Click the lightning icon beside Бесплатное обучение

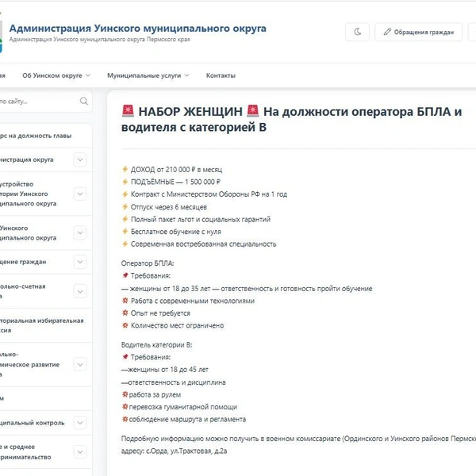click(x=125, y=232)
